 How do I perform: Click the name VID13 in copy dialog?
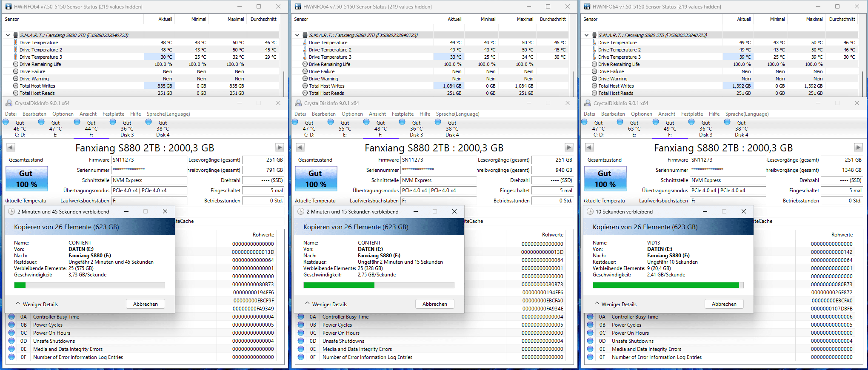654,243
